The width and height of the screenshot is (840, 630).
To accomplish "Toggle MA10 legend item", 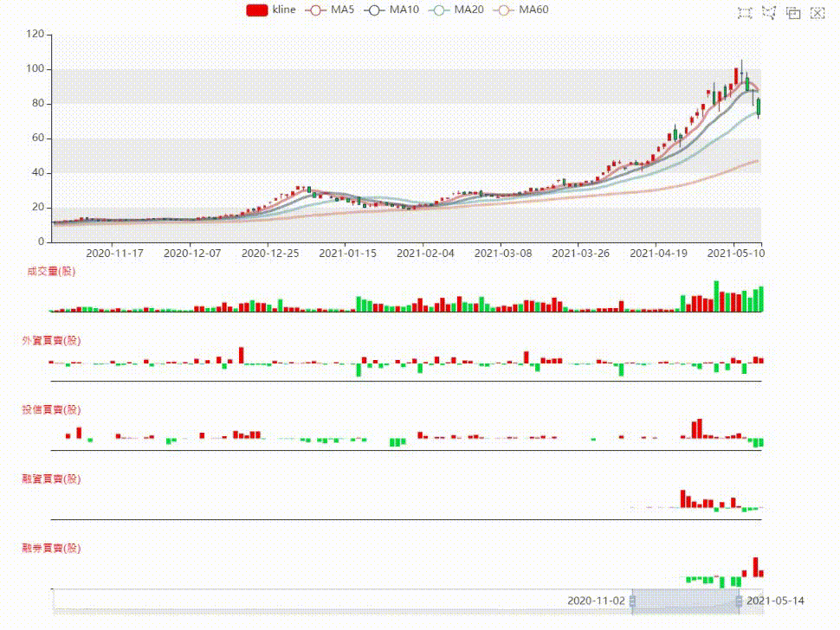I will (x=391, y=10).
